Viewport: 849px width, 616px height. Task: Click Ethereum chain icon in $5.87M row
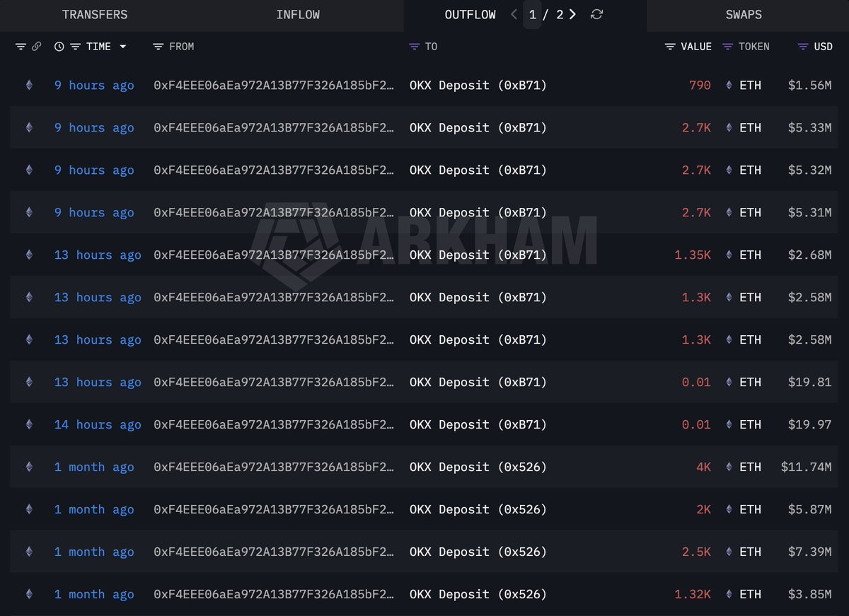point(29,509)
